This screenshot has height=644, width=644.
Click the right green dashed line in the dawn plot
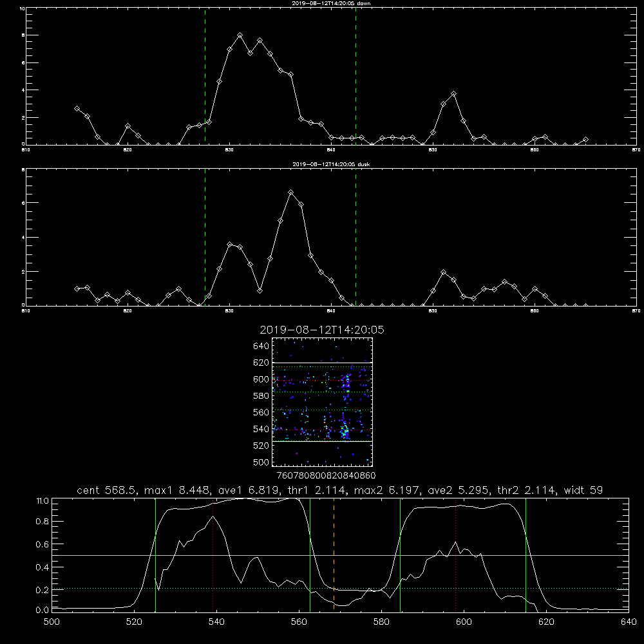point(355,76)
